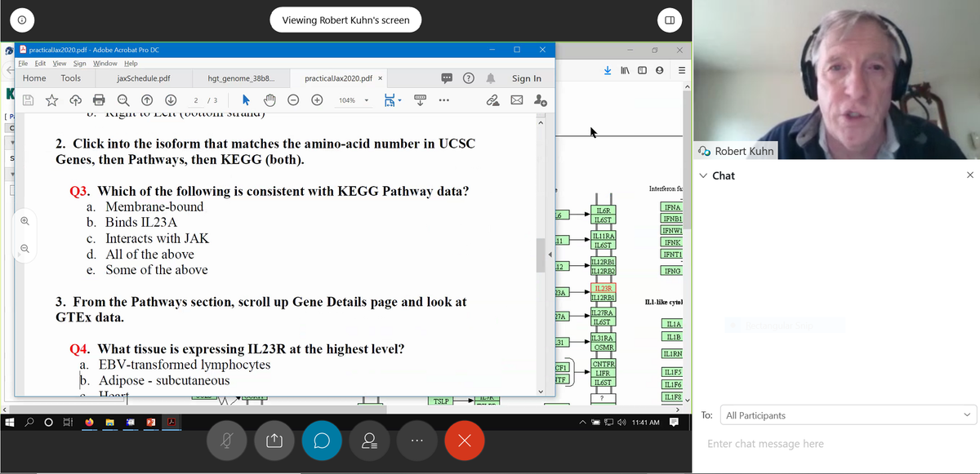Click the cloud upload icon in Acrobat
This screenshot has height=474, width=980.
[75, 100]
